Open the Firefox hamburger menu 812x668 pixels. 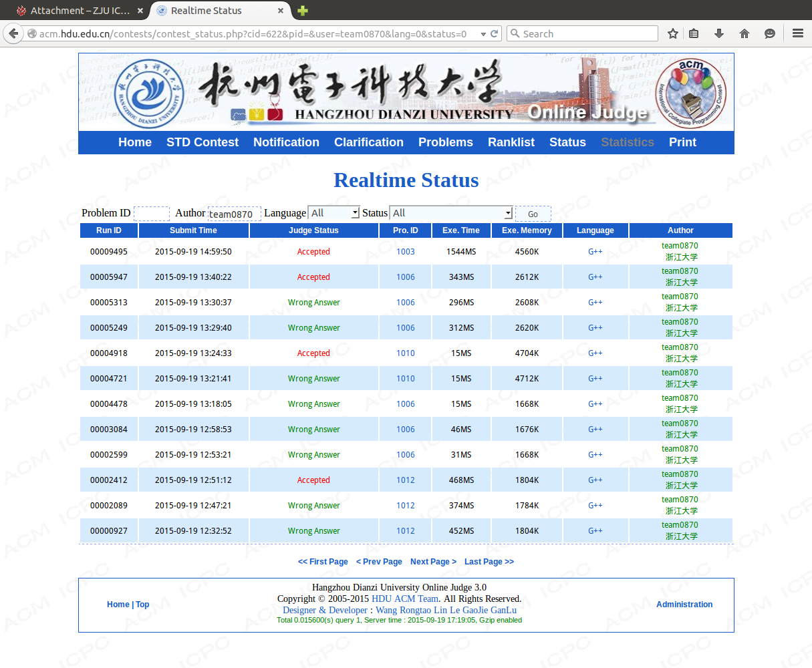point(798,33)
